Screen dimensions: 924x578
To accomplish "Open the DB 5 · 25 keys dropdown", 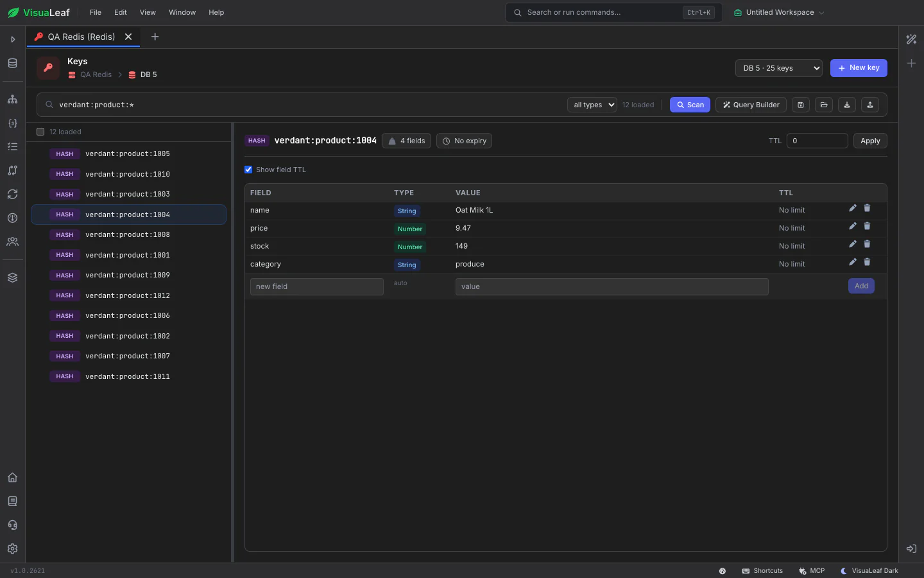I will (x=779, y=68).
